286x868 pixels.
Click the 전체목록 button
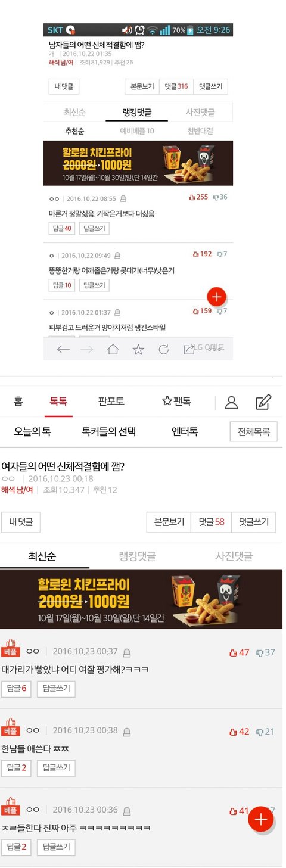[x=254, y=431]
